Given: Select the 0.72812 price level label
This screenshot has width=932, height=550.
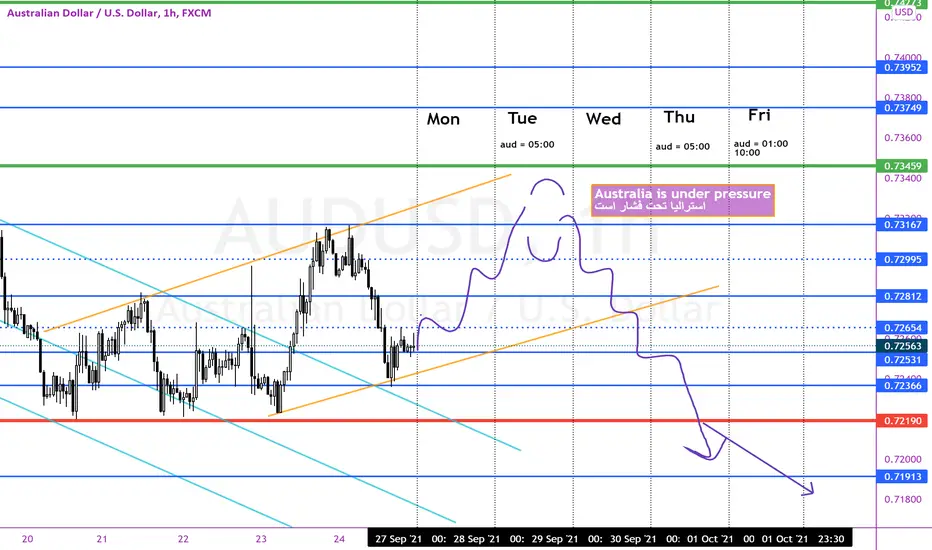Looking at the screenshot, I should [x=902, y=296].
